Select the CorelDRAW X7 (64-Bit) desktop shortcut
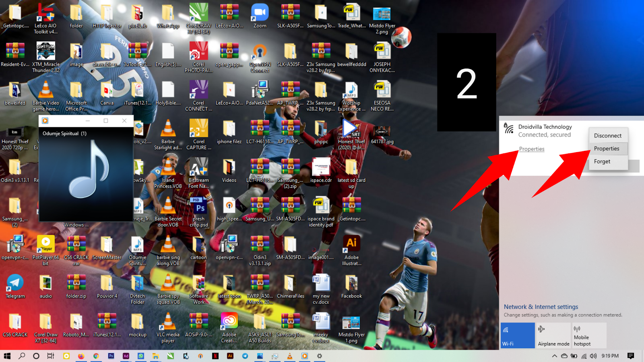 point(198,19)
